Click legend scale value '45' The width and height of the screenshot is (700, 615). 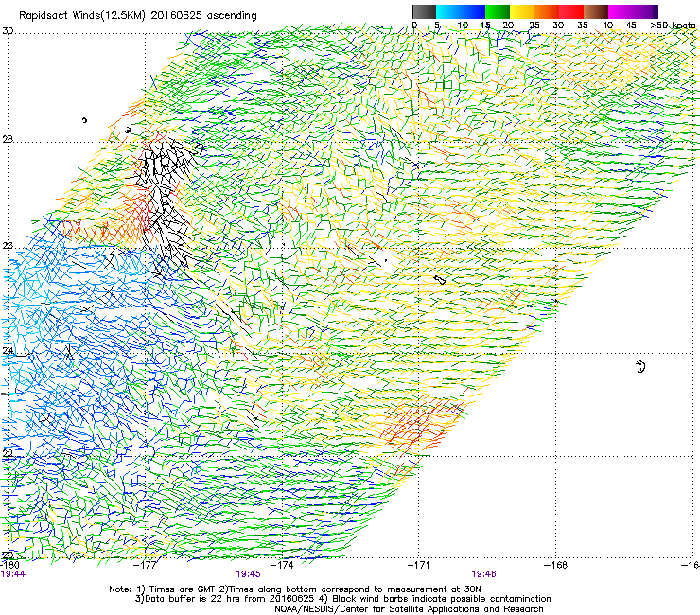pos(631,26)
